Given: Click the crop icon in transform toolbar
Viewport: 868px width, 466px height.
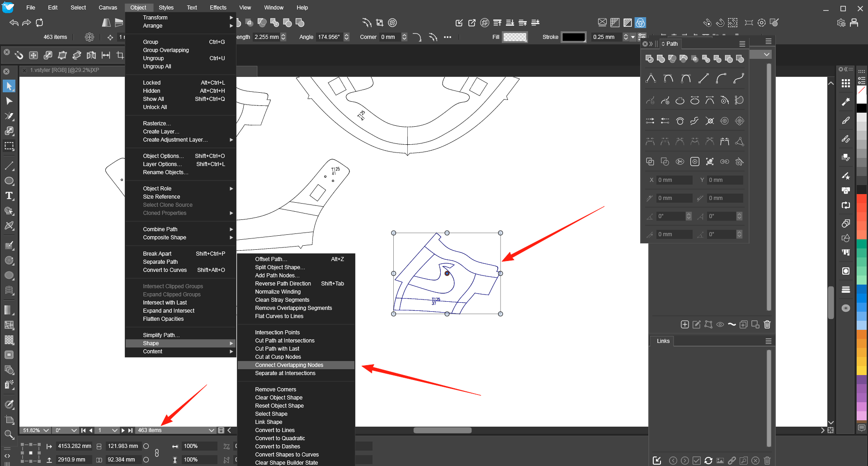Looking at the screenshot, I should point(120,55).
